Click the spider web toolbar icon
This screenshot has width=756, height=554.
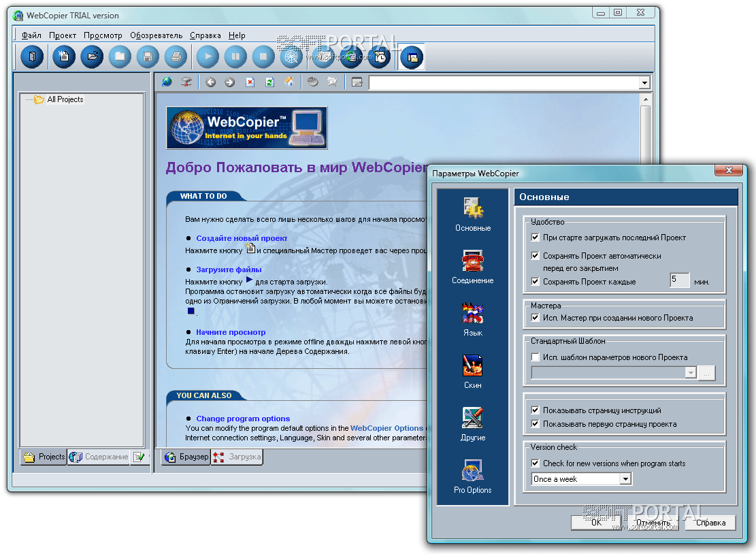click(291, 56)
